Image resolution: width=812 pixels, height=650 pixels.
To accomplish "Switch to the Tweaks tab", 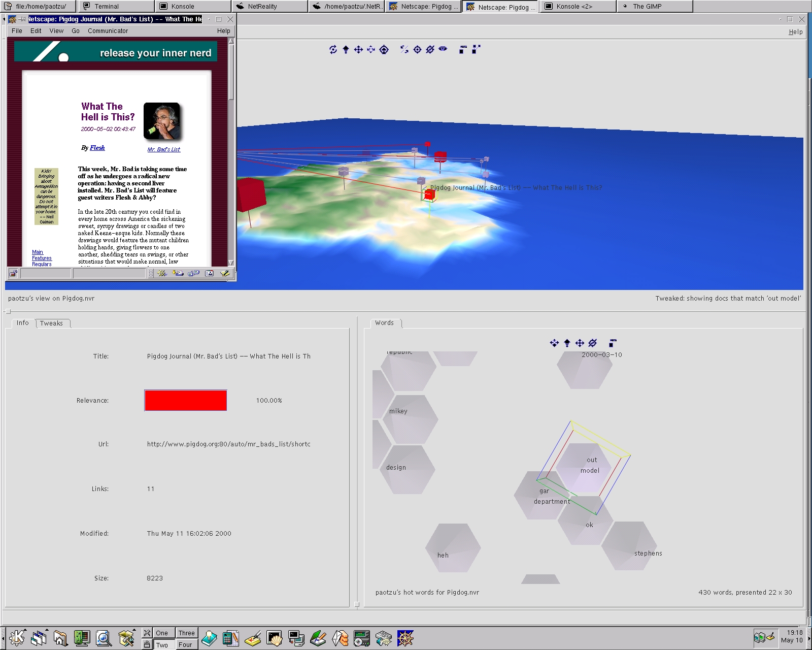I will [x=52, y=323].
